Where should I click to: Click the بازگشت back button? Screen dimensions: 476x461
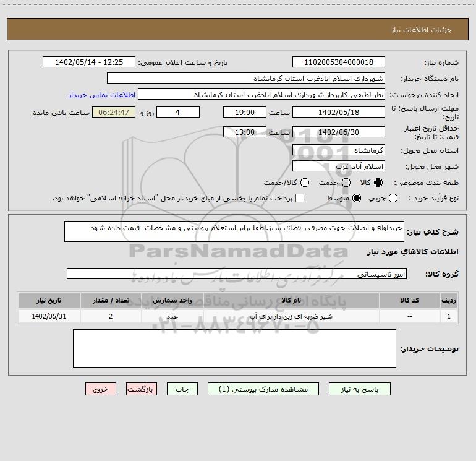click(142, 389)
